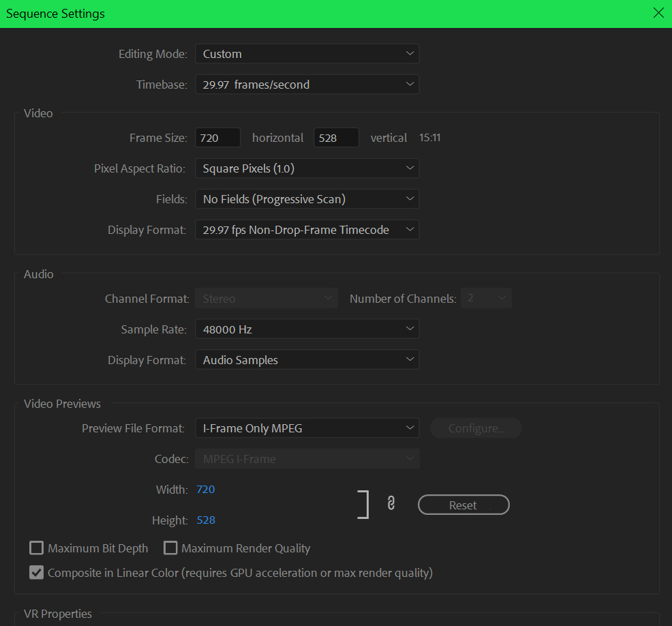Click the vertical frame size field
The width and height of the screenshot is (672, 626).
pyautogui.click(x=336, y=138)
